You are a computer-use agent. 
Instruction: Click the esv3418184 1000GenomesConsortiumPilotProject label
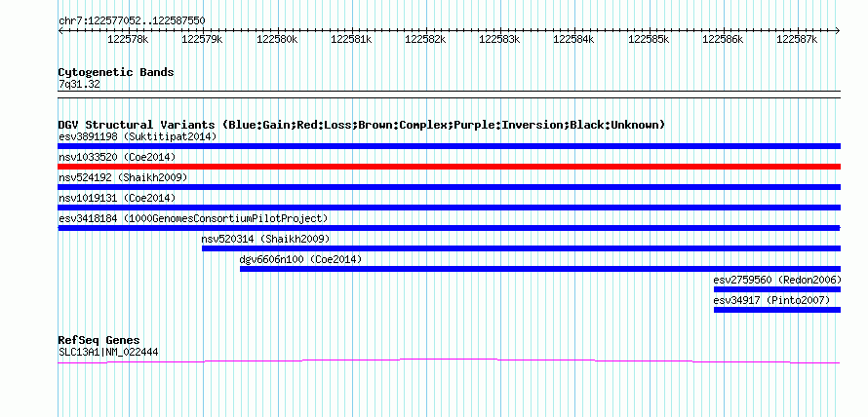(193, 218)
